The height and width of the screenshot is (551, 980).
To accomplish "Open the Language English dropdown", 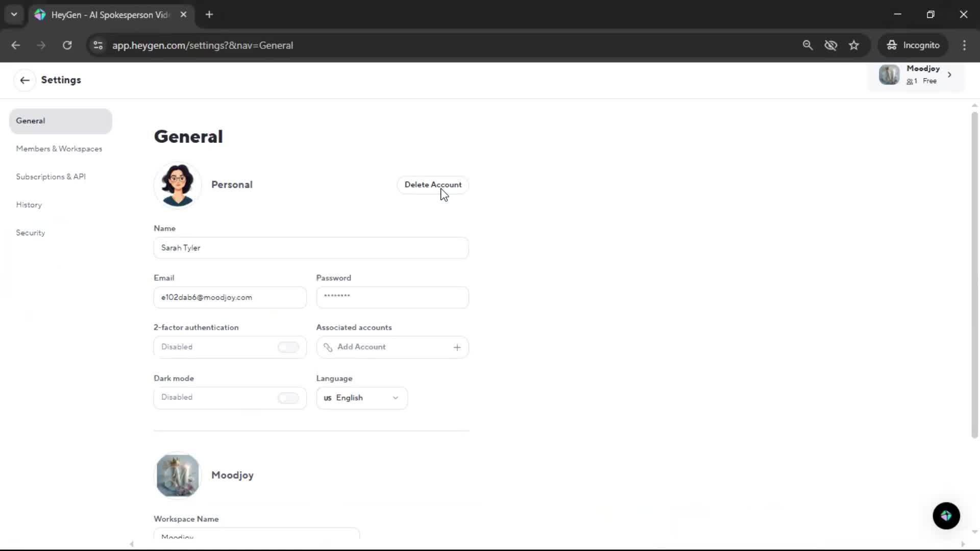I will coord(361,398).
